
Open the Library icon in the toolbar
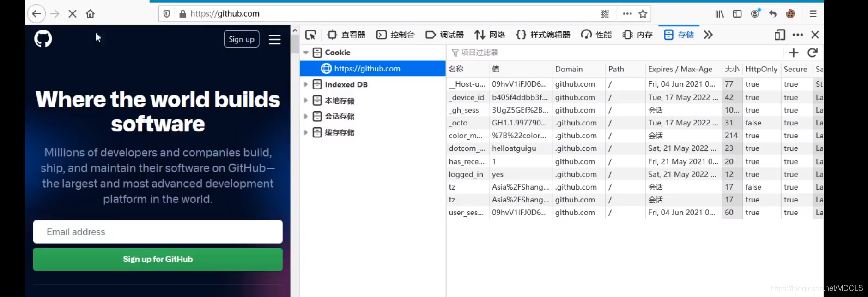click(720, 14)
